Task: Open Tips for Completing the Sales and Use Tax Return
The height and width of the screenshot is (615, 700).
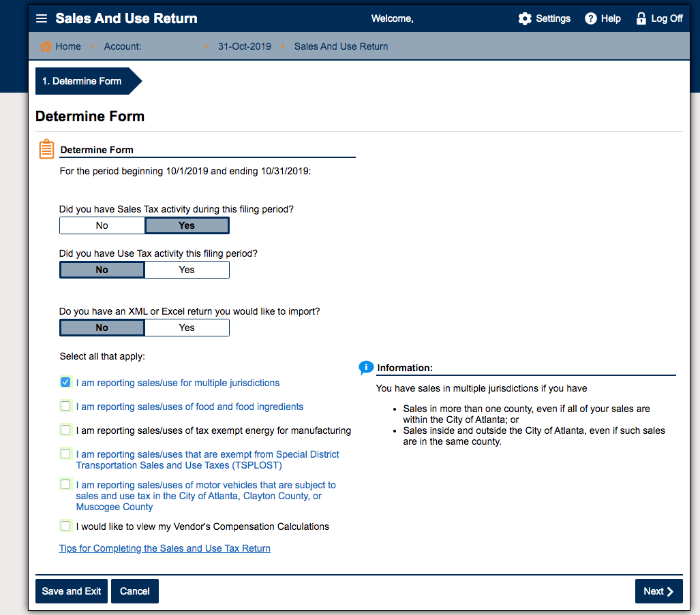Action: point(165,548)
